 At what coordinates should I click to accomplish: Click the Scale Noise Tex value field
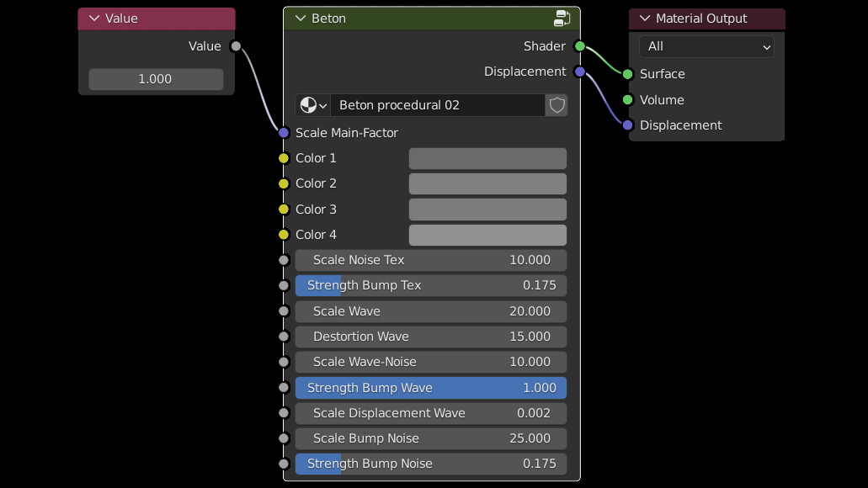coord(430,260)
